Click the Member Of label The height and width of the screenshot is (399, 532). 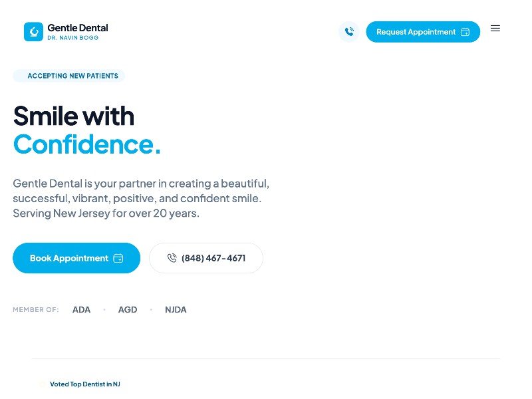click(36, 309)
